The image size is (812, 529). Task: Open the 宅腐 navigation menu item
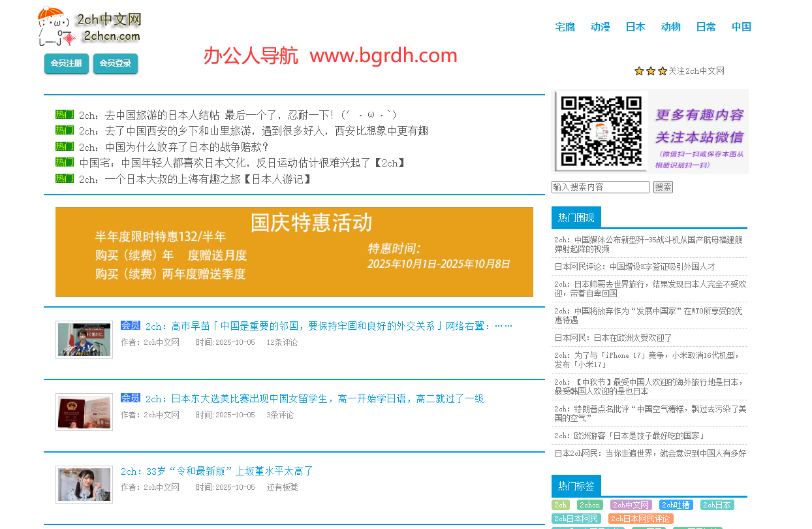(565, 27)
